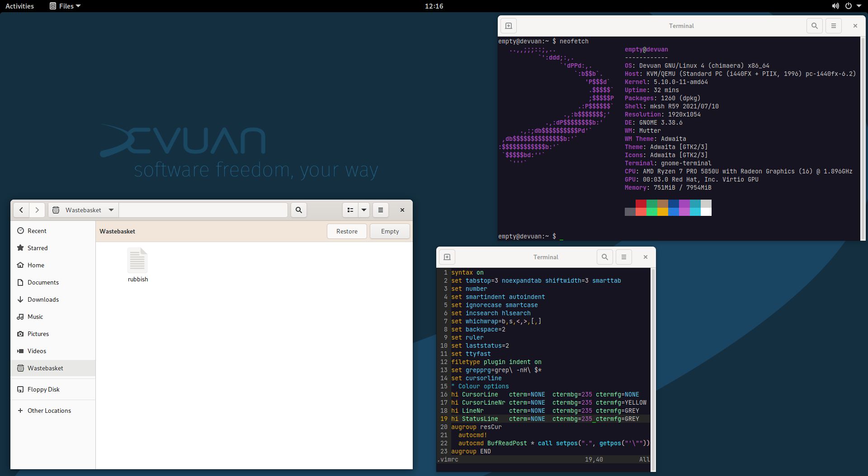Toggle list view in Files
Image resolution: width=868 pixels, height=476 pixels.
[x=350, y=210]
